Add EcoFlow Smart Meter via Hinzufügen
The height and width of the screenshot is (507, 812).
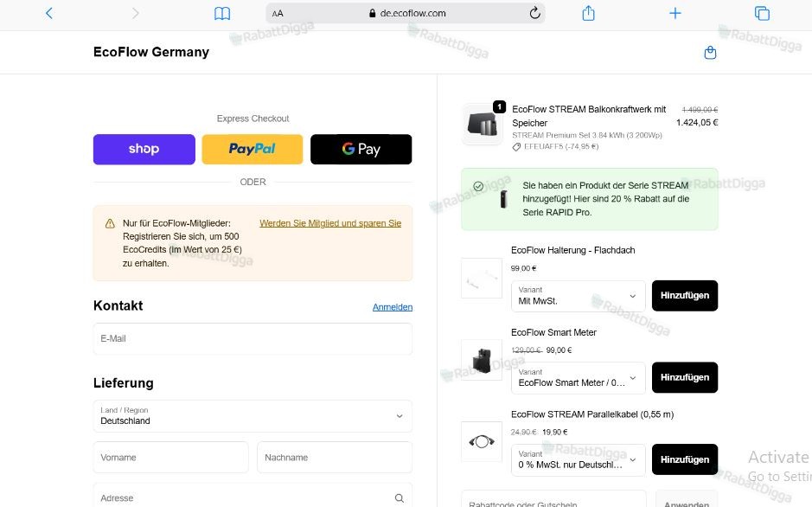click(x=685, y=377)
